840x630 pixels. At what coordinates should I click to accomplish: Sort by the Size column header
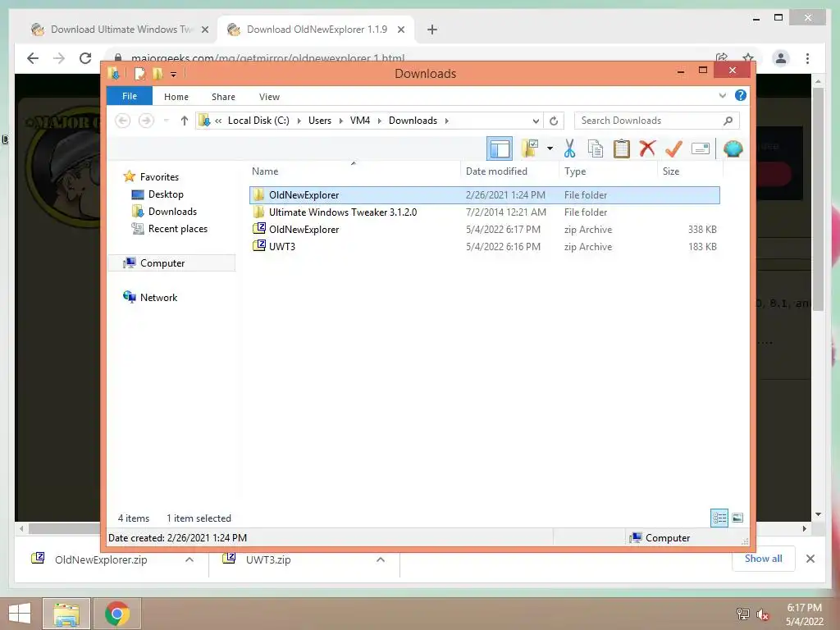(x=690, y=171)
